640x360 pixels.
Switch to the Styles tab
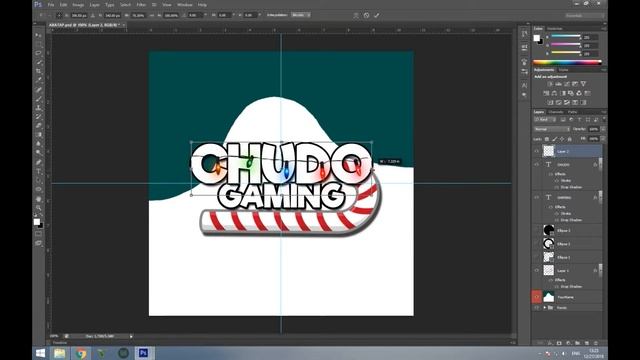[563, 70]
